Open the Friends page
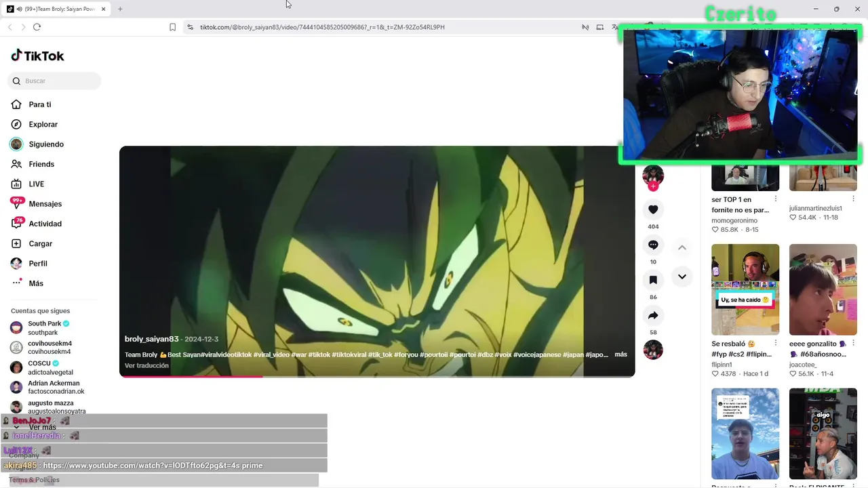The width and height of the screenshot is (868, 488). pyautogui.click(x=41, y=164)
